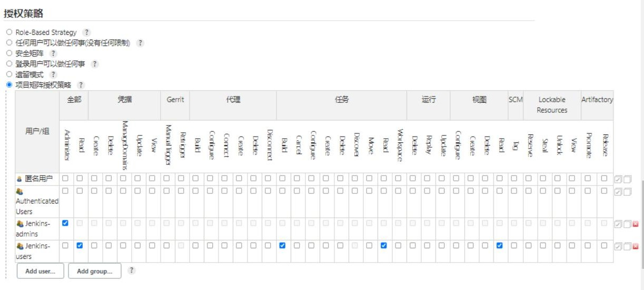Click the Add user... button
This screenshot has height=290, width=644.
point(40,271)
